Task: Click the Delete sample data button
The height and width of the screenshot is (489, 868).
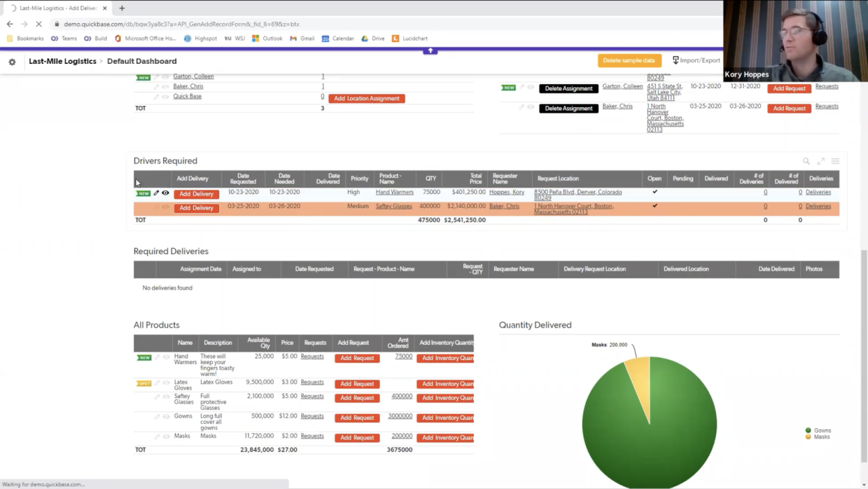Action: 629,60
